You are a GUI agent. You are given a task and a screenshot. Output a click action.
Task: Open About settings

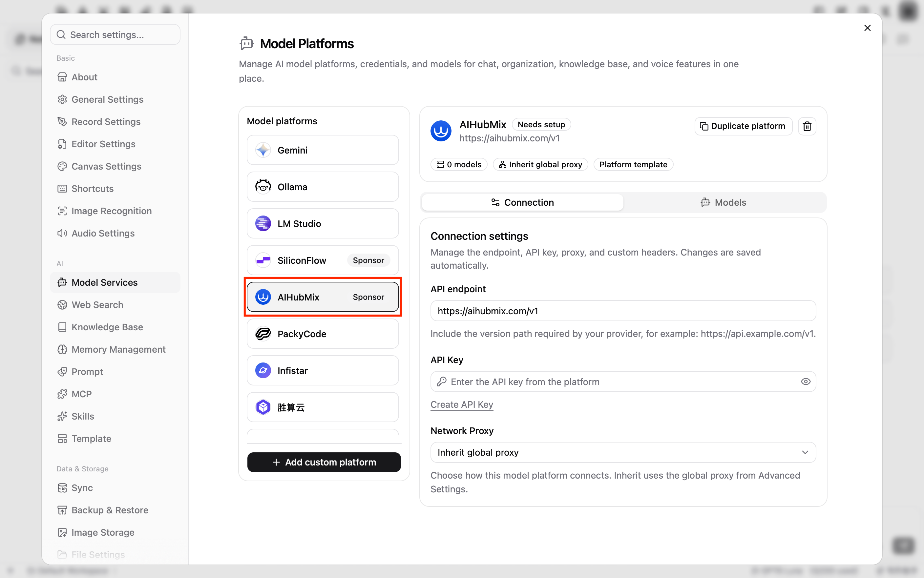[x=115, y=77]
